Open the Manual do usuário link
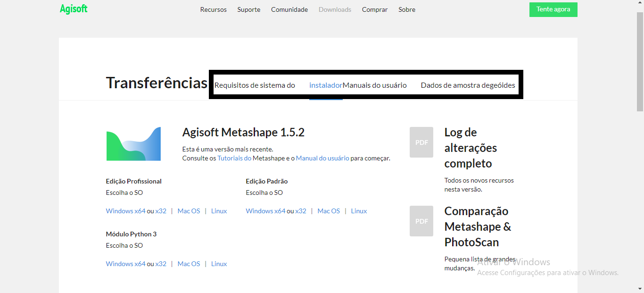Viewport: 644px width, 293px height. [x=322, y=159]
